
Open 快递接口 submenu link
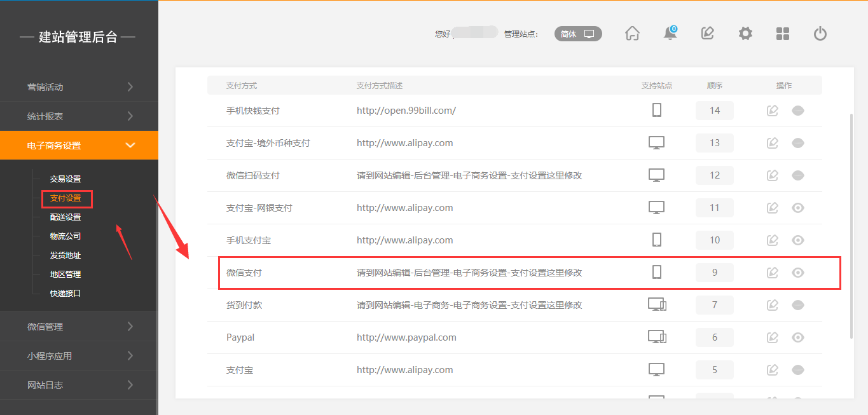tap(65, 294)
